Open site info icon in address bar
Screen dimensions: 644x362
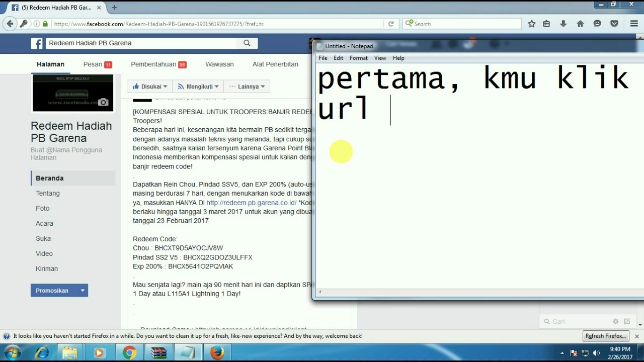tap(37, 24)
